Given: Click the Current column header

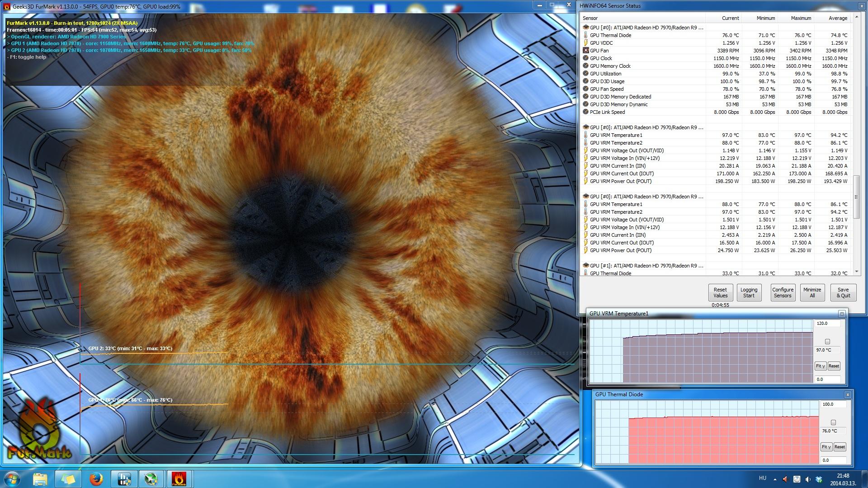Looking at the screenshot, I should coord(723,18).
